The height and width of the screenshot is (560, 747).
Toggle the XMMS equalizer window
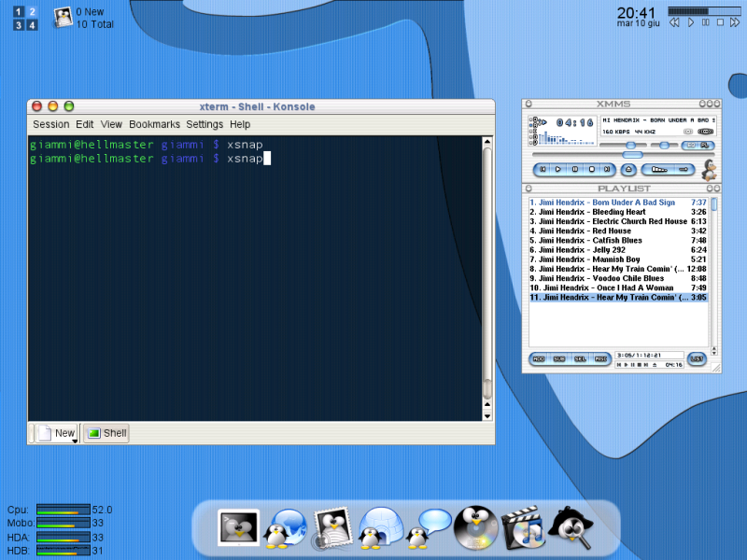click(x=691, y=146)
